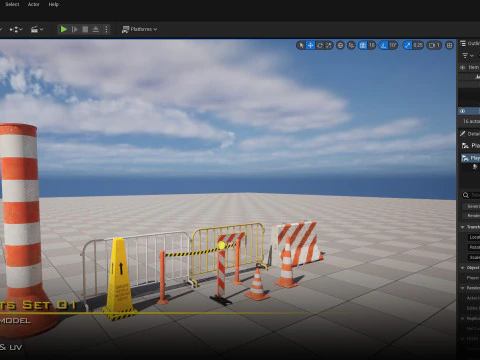480x360 pixels.
Task: Select the highlighted Player Start instance row
Action: (x=470, y=158)
